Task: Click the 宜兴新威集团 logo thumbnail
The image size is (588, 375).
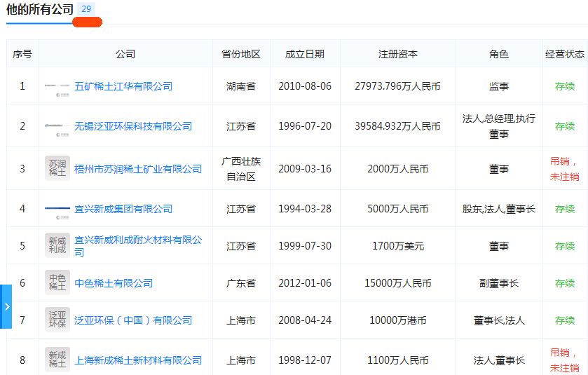Action: pos(57,209)
